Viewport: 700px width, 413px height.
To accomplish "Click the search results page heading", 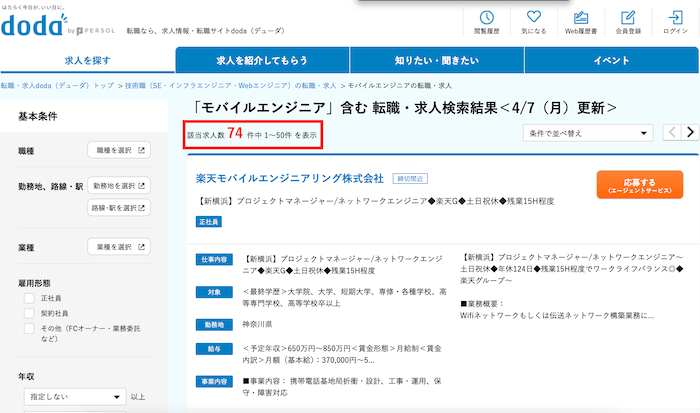I will [x=405, y=108].
